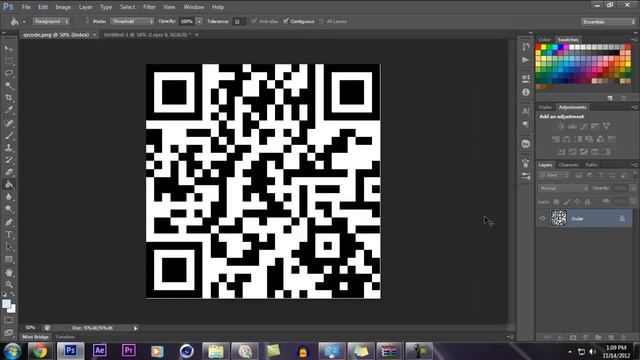
Task: Open the Normal blend mode dropdown in Layers
Action: (563, 189)
